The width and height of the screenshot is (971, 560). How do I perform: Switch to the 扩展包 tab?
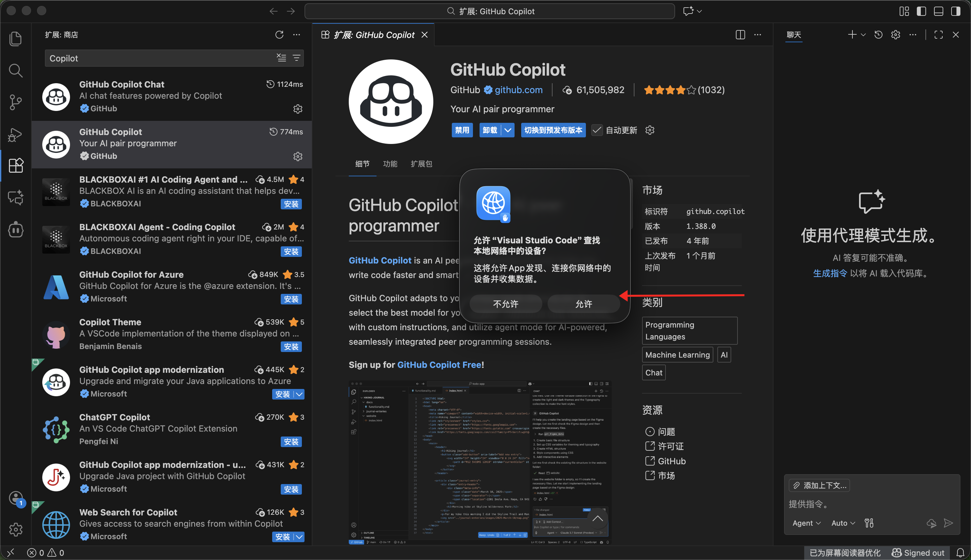click(421, 164)
